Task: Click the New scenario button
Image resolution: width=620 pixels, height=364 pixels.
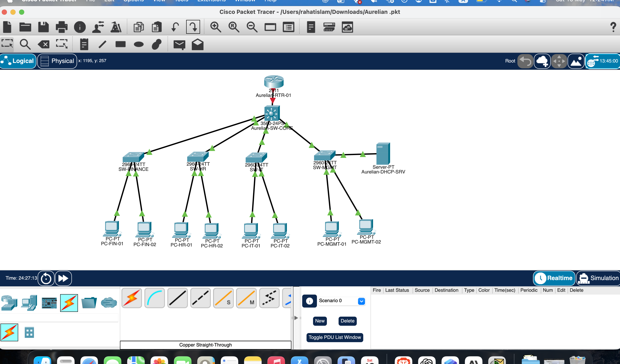Action: [x=320, y=321]
